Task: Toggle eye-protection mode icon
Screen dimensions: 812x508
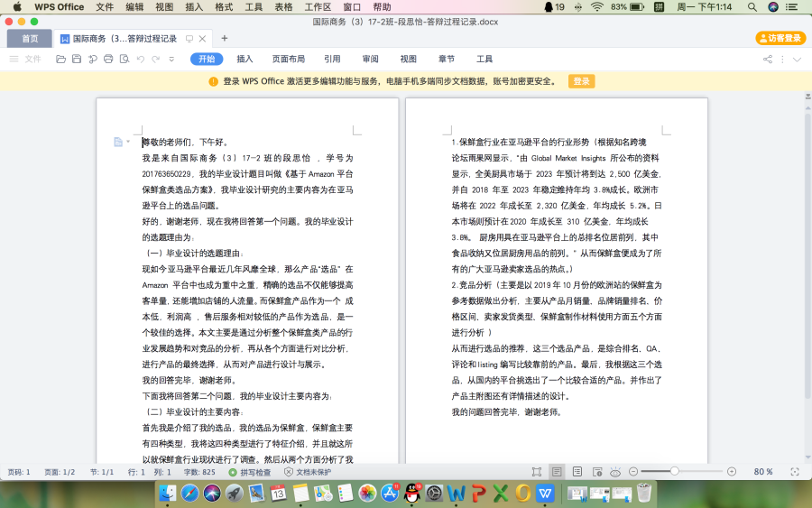Action: click(615, 472)
